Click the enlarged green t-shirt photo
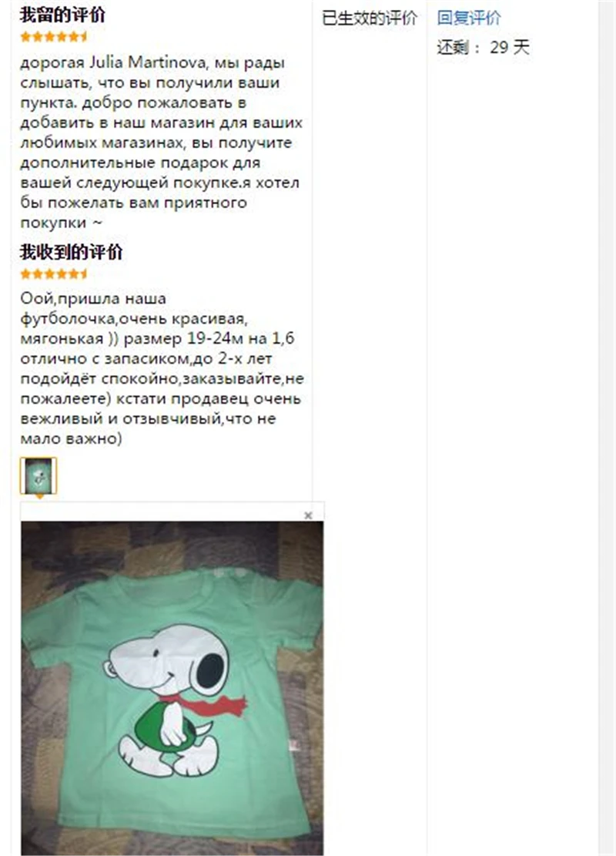 172,688
